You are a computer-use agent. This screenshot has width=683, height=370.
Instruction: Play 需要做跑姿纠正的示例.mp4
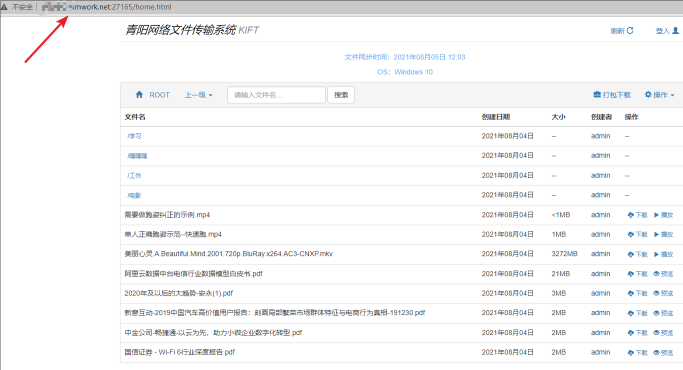[x=663, y=215]
